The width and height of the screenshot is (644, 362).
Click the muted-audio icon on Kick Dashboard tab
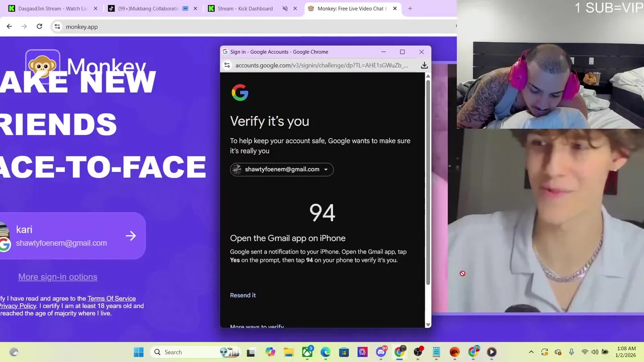pyautogui.click(x=285, y=9)
